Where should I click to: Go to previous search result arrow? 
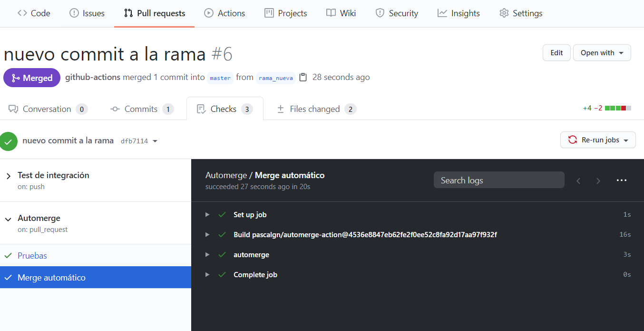tap(578, 181)
